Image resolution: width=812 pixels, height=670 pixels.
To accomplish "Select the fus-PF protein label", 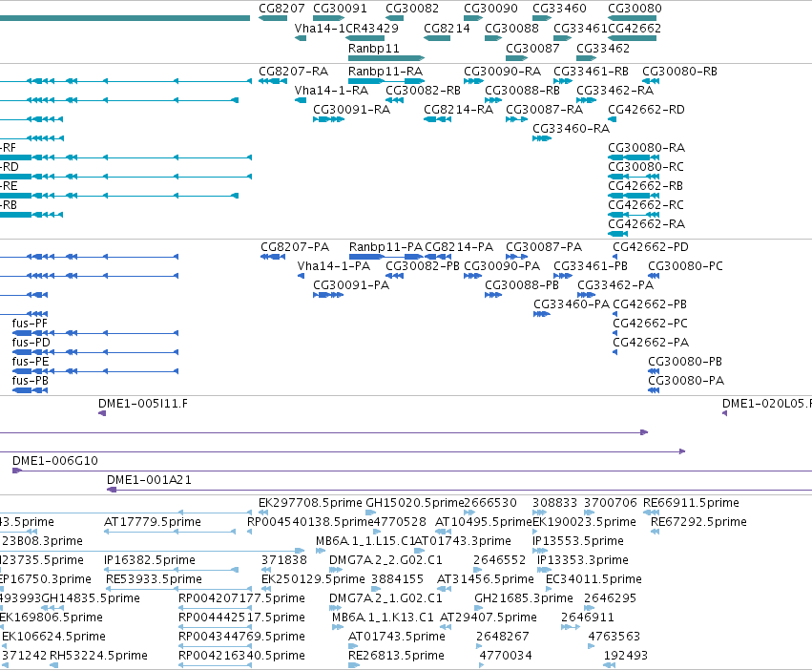I will [30, 324].
